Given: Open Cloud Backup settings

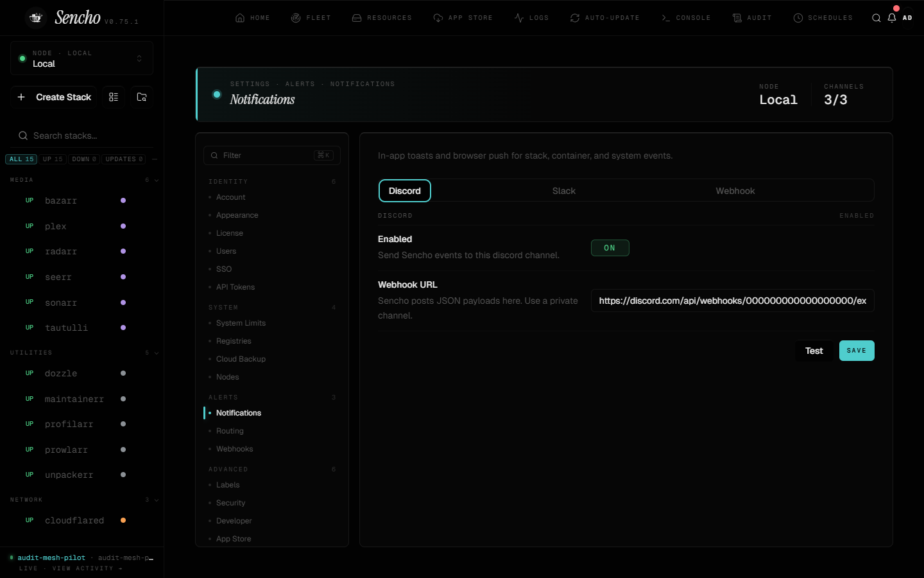Looking at the screenshot, I should click(x=241, y=359).
